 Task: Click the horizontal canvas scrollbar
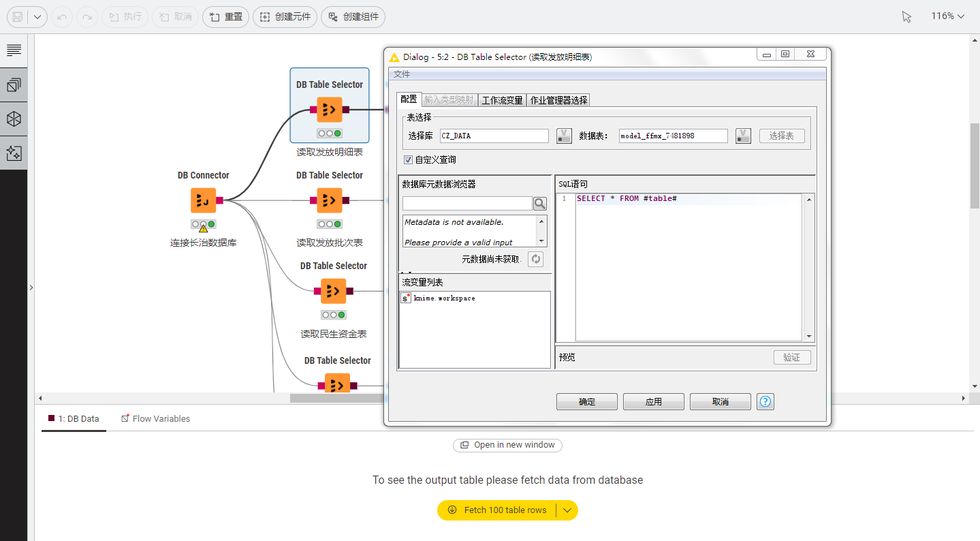337,399
